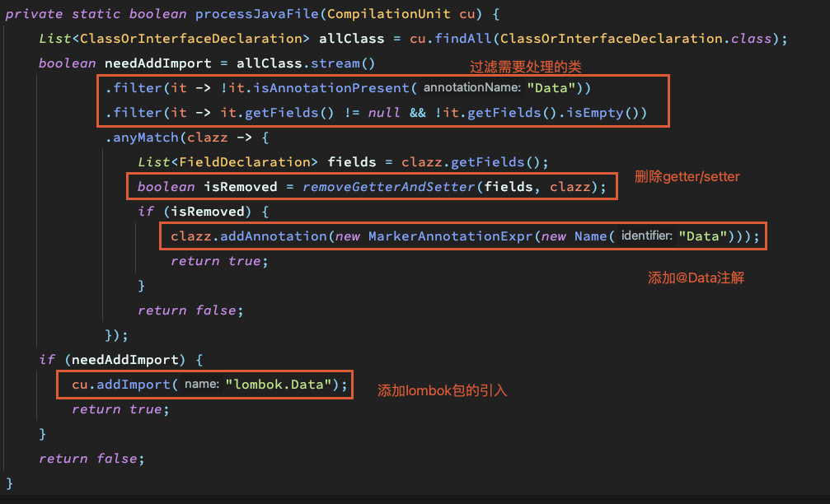Screen dimensions: 830x504
Task: Click the findAll method call
Action: click(462, 39)
